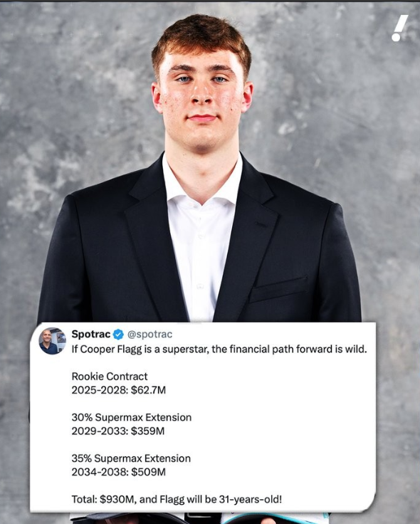Select the tweet's opening sentence about superstar
Image resolution: width=420 pixels, height=524 pixels.
(x=219, y=350)
